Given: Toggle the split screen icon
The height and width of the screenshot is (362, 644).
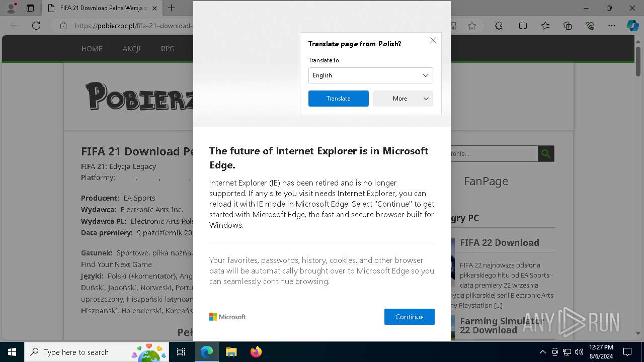Looking at the screenshot, I should [523, 26].
